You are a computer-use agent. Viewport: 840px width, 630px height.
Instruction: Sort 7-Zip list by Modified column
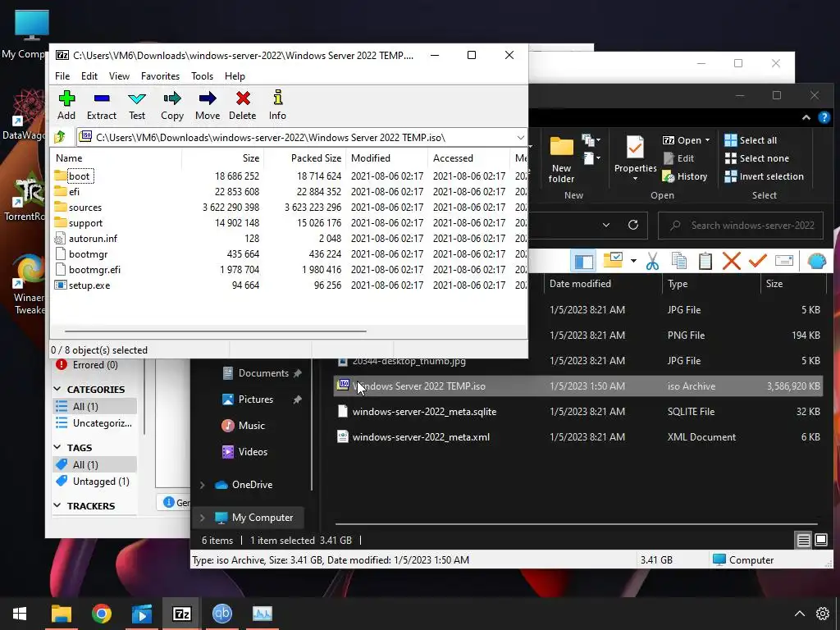[387, 158]
